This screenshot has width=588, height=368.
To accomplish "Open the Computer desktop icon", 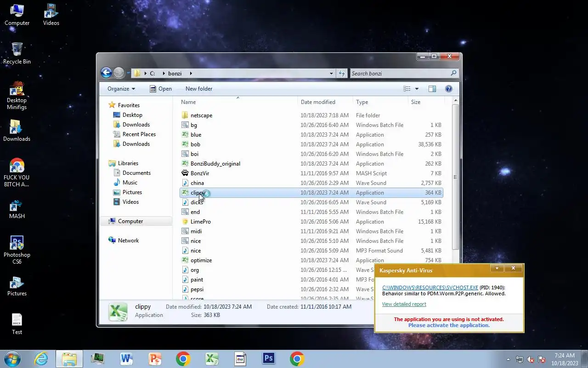I will click(17, 15).
